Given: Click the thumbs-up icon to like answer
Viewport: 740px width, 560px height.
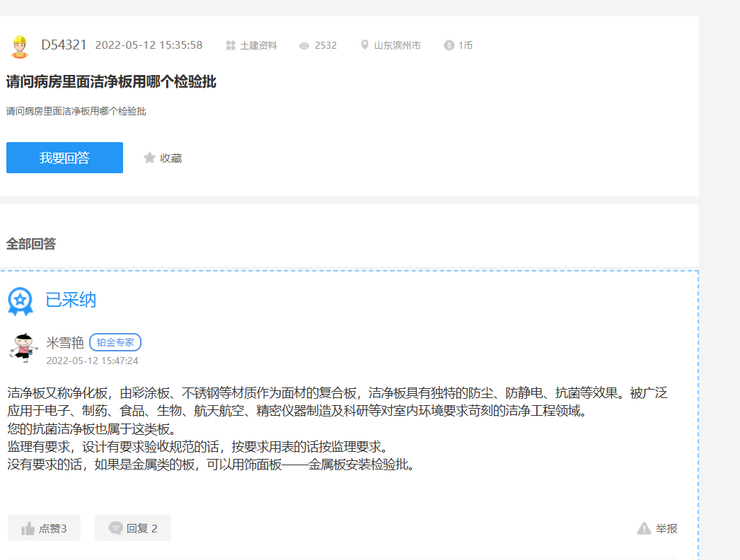Looking at the screenshot, I should coord(28,528).
